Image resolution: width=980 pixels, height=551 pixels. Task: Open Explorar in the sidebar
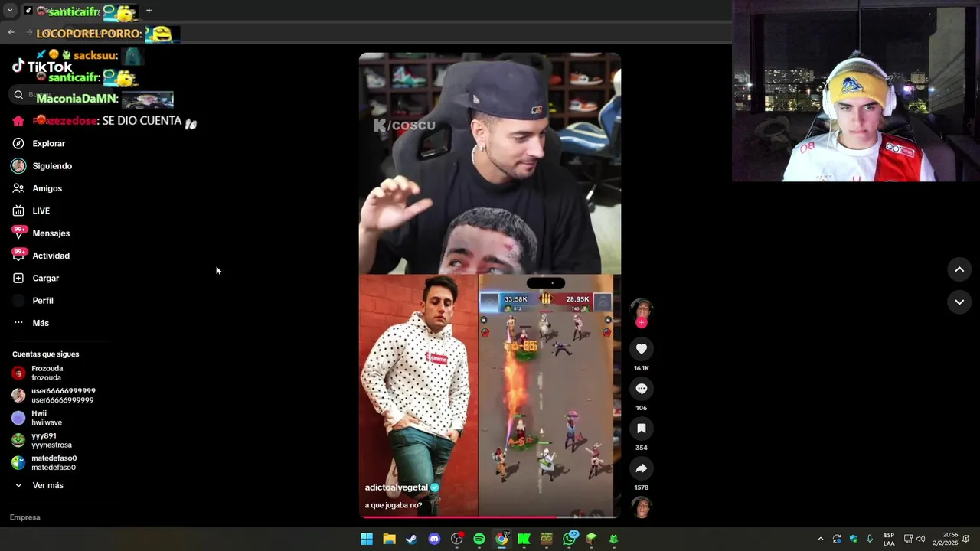(x=49, y=143)
